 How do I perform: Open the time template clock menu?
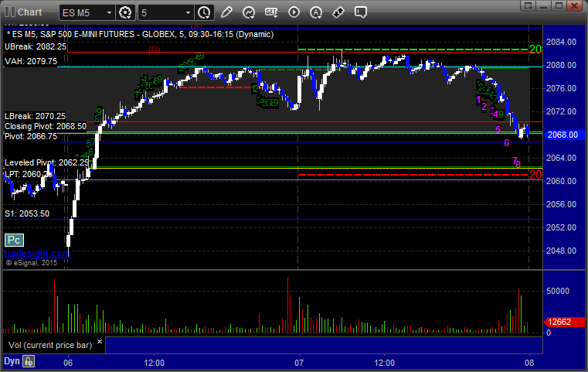(x=205, y=13)
